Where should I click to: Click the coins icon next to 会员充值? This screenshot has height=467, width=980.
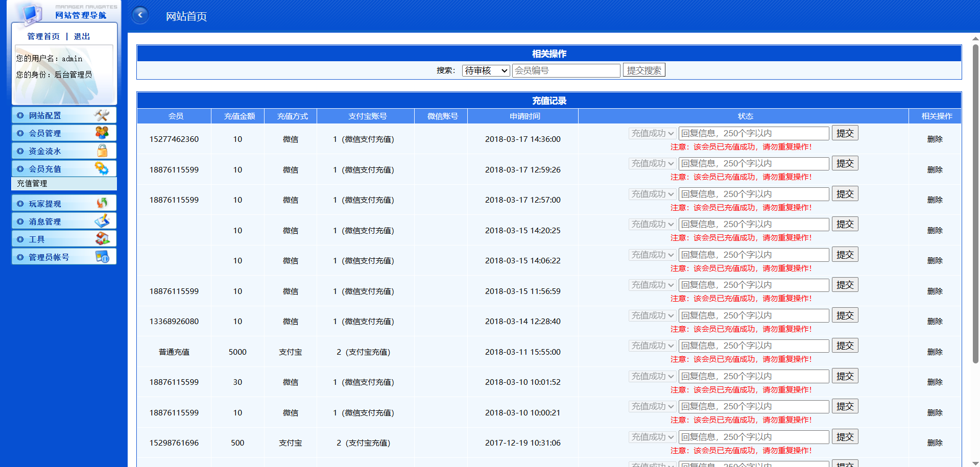coord(102,168)
